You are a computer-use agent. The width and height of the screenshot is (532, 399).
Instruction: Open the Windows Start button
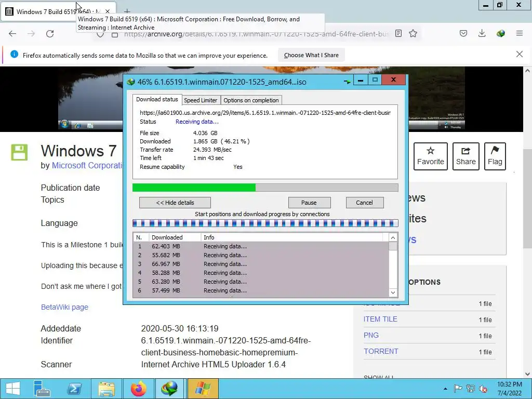(13, 389)
